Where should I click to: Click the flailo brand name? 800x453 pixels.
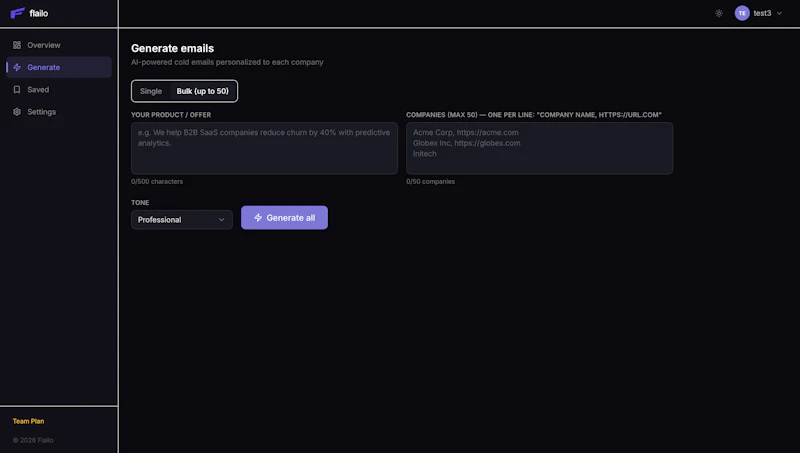(39, 13)
